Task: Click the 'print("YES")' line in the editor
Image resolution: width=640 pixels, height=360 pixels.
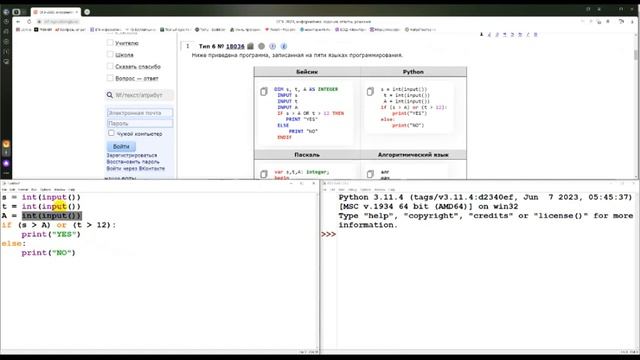Action: (x=51, y=234)
